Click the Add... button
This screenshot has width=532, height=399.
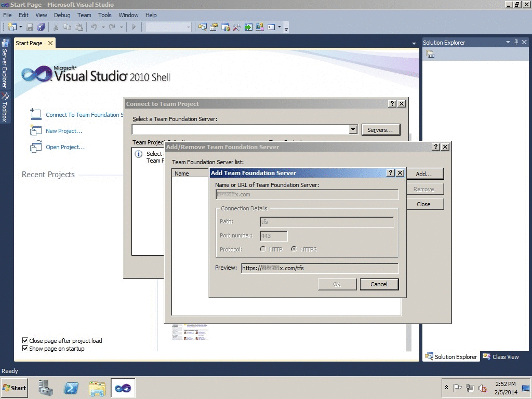point(424,174)
